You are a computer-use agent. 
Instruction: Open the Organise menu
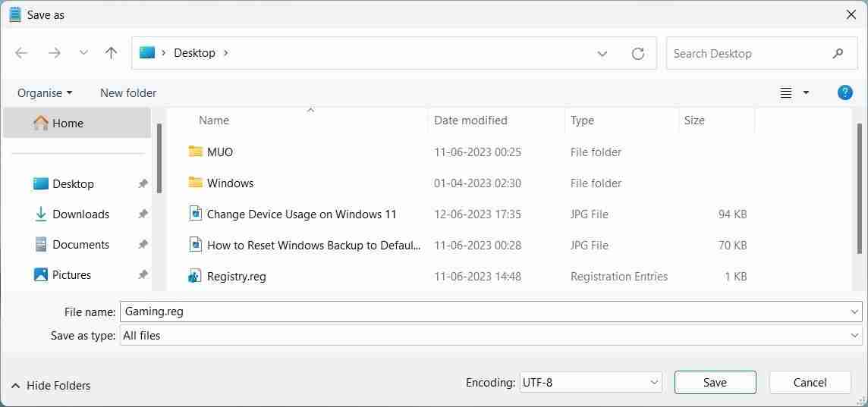pyautogui.click(x=45, y=92)
